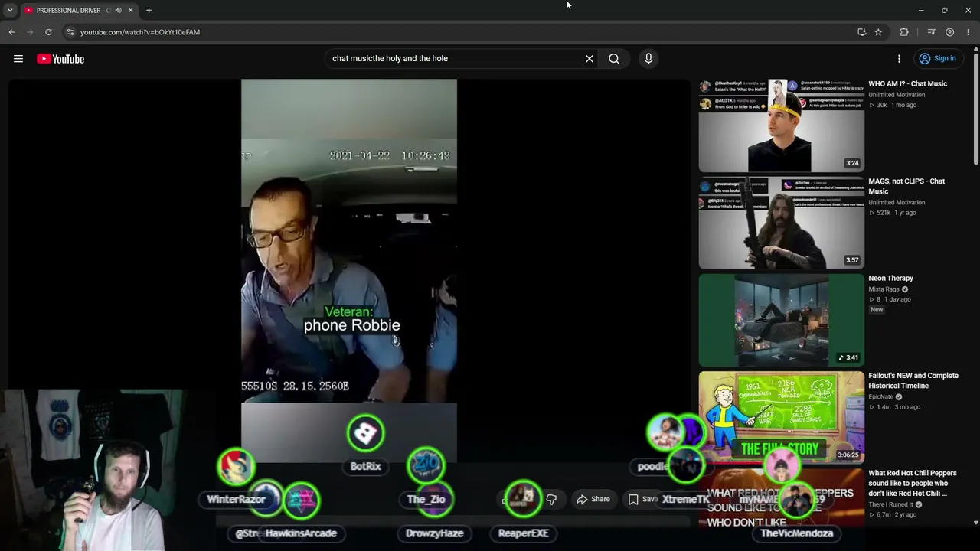Open 'MAGS, not CLIPS - Chat Music' title
980x551 pixels.
click(x=906, y=186)
